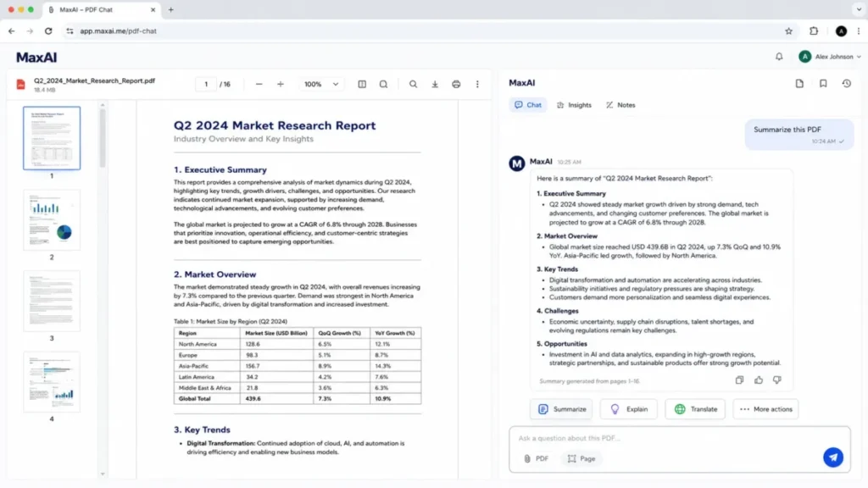Screen dimensions: 868x488
Task: Close the MaxAI browser tab
Action: click(x=153, y=10)
